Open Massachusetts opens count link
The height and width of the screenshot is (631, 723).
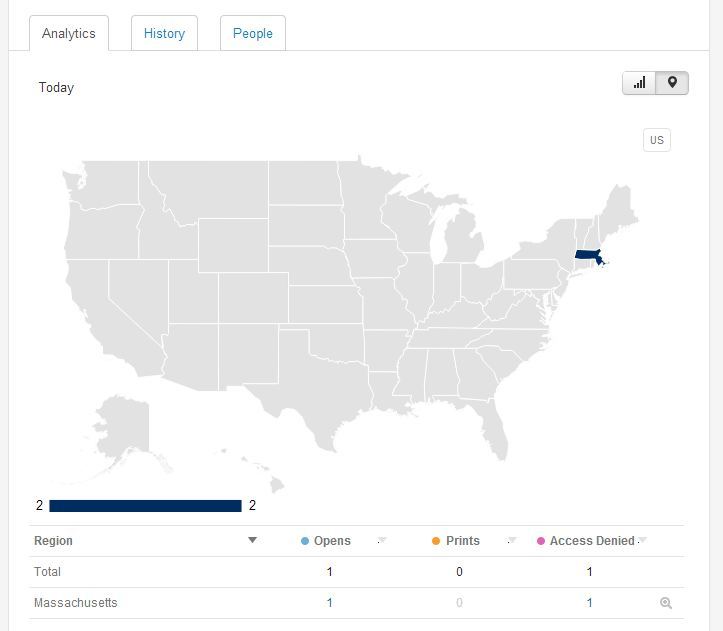(329, 603)
